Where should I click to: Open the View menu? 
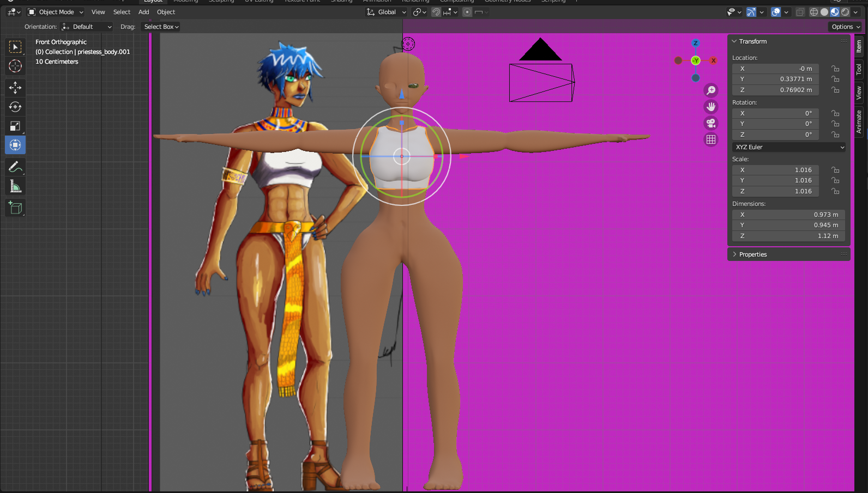pos(98,12)
